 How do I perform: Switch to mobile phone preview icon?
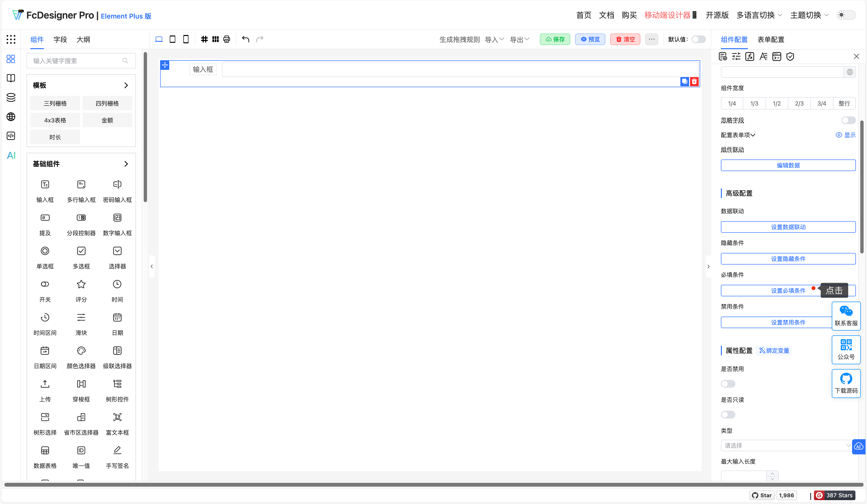coord(186,39)
